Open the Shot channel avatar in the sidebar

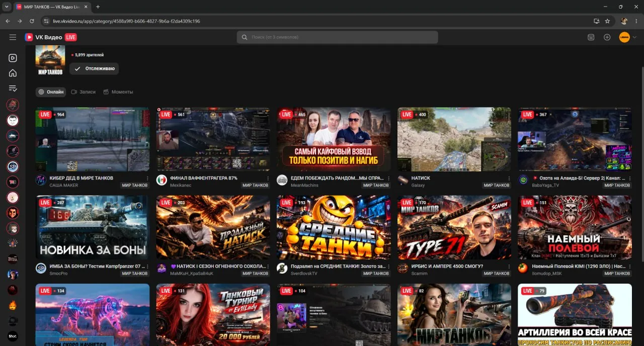[13, 336]
